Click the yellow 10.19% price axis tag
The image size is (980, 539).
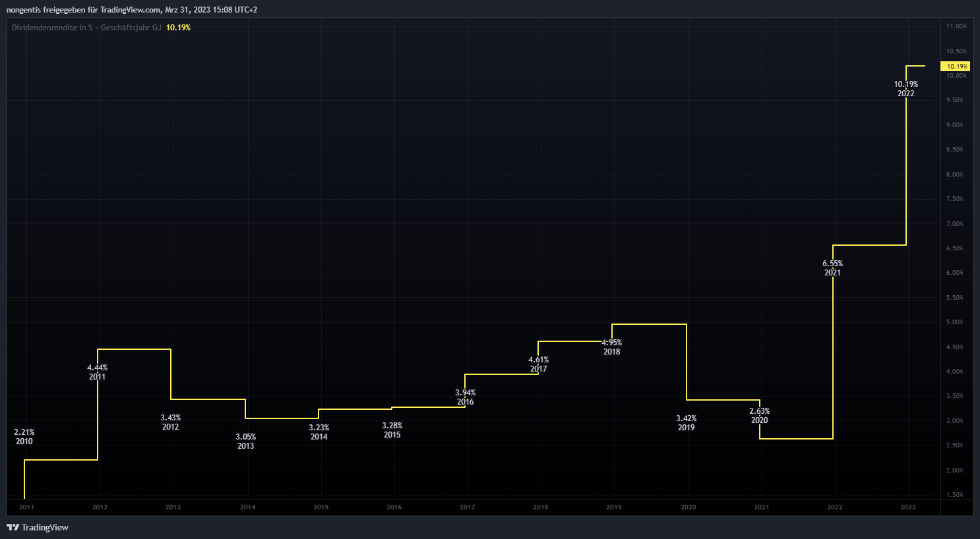956,66
